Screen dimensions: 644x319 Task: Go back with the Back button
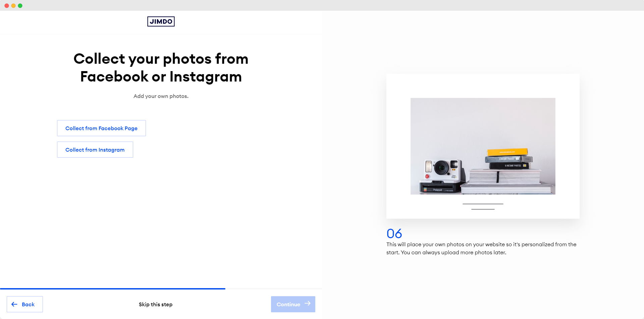[x=25, y=304]
